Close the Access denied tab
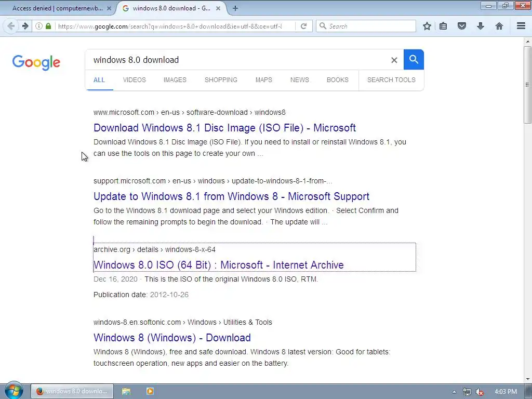The image size is (532, 399). pos(109,8)
